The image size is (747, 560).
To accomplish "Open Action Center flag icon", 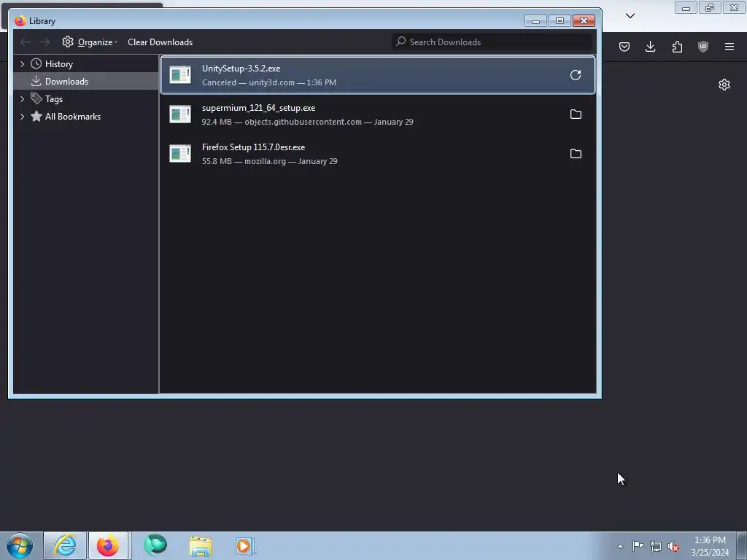I will pyautogui.click(x=638, y=546).
